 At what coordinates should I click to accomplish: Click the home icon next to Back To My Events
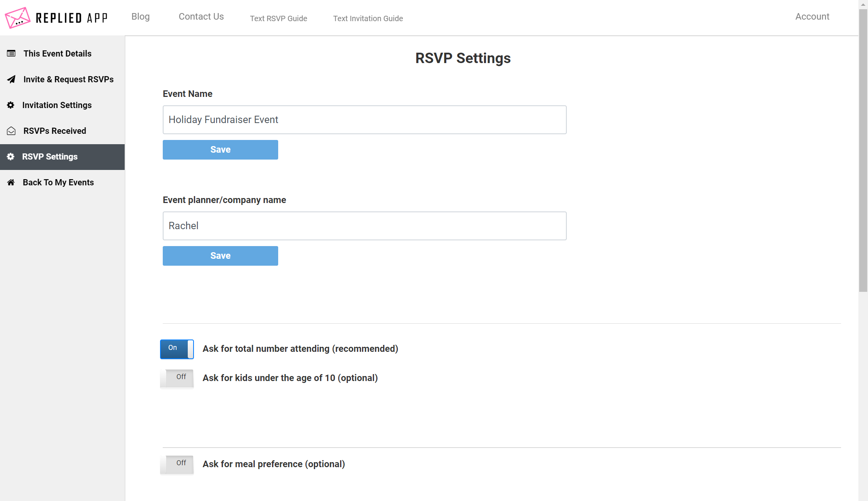pos(11,182)
